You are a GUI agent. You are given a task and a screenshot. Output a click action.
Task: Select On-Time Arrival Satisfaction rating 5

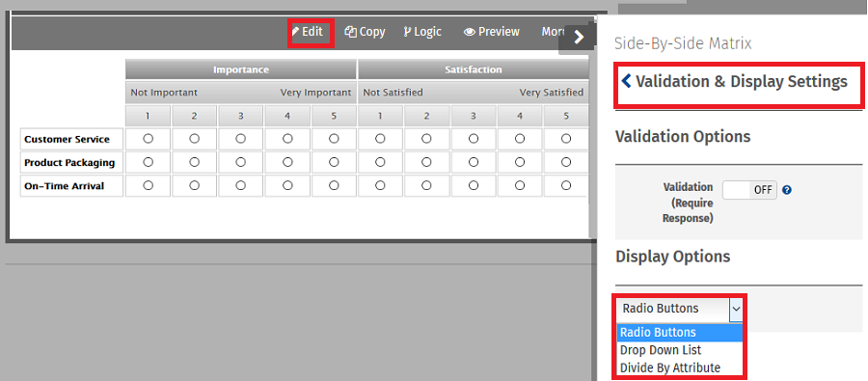[566, 185]
